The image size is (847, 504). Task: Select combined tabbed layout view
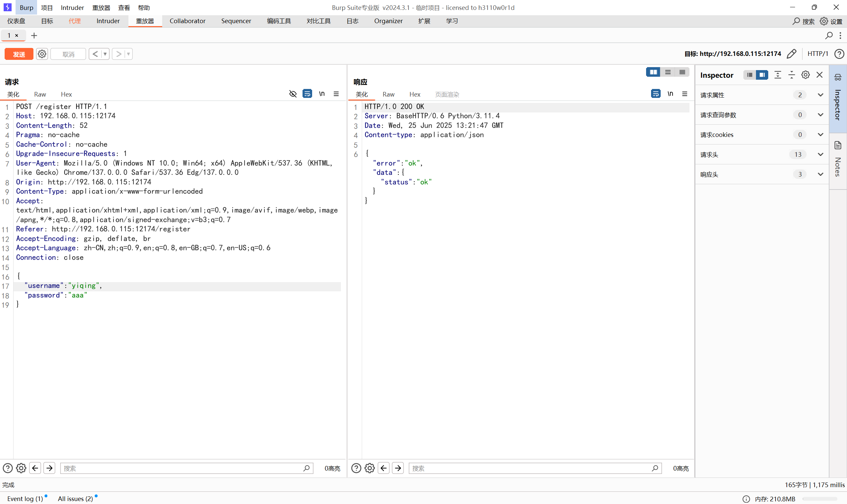click(682, 72)
